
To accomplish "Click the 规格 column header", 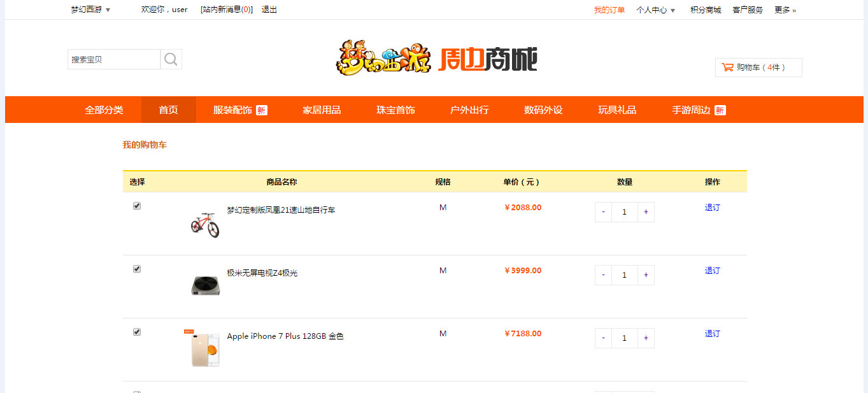I will [443, 182].
